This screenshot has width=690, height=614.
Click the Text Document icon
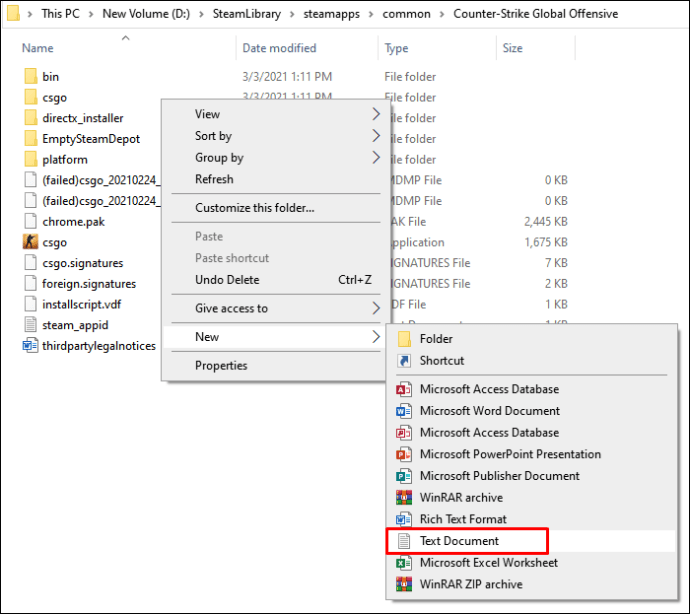(404, 541)
